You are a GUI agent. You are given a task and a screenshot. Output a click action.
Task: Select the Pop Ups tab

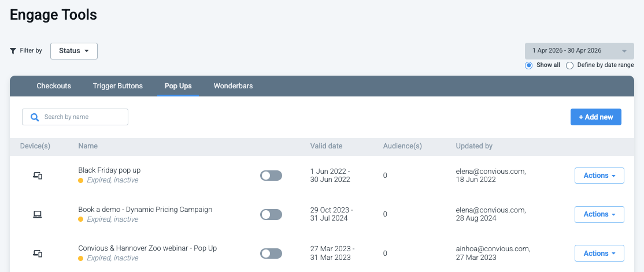[178, 86]
